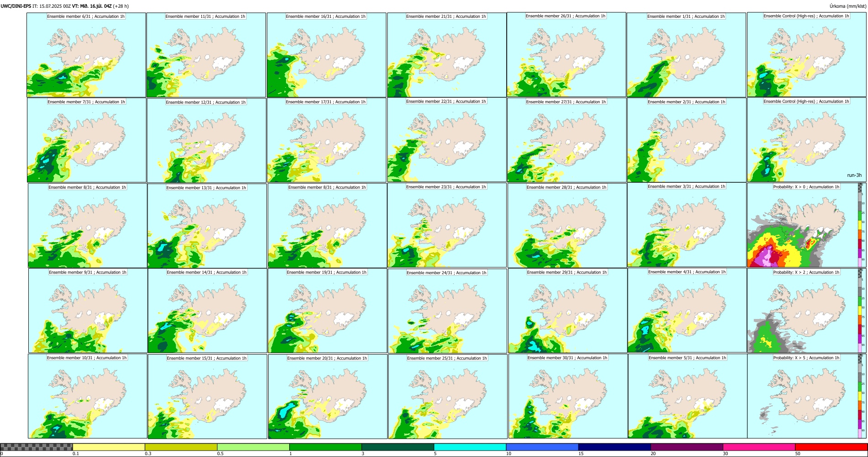
Task: Click the 'VT: Mið. 16.júl. 04Z' valid time
Action: pyautogui.click(x=92, y=6)
